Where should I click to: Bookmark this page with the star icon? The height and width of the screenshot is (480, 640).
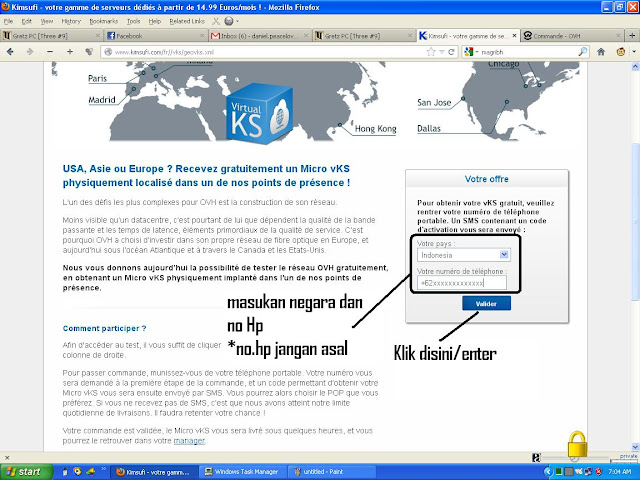tap(431, 52)
